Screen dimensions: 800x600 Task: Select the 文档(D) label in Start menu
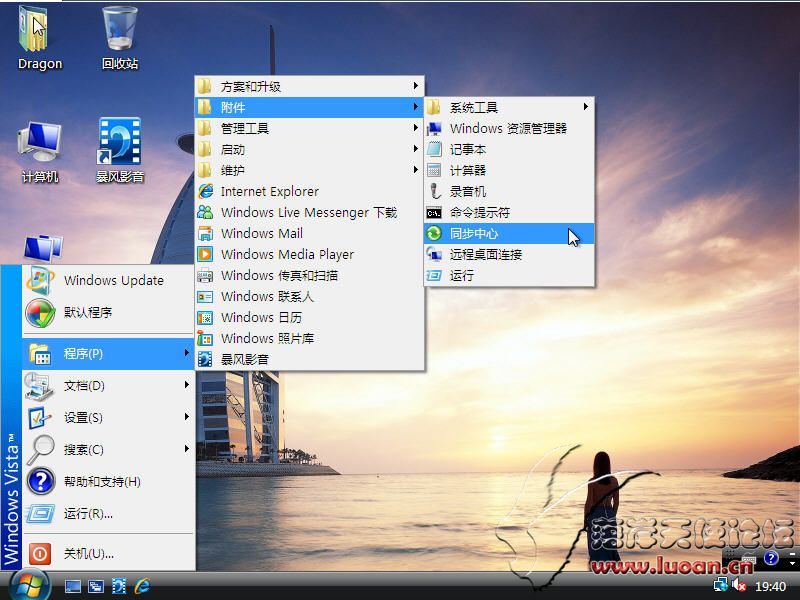(84, 386)
